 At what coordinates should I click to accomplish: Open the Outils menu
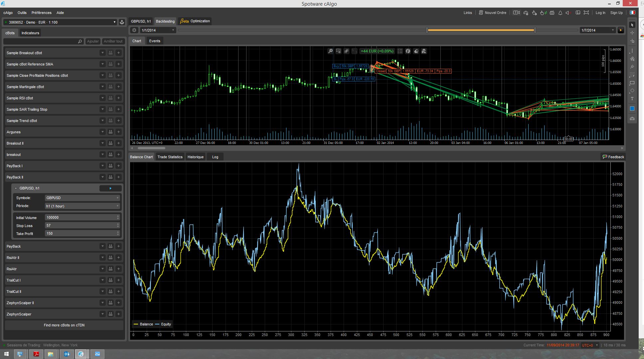[22, 13]
